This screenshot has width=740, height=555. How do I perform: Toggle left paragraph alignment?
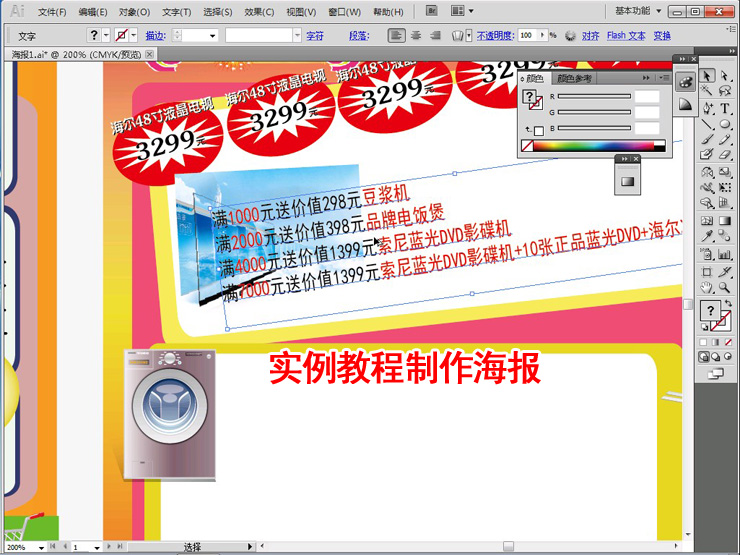(x=397, y=35)
